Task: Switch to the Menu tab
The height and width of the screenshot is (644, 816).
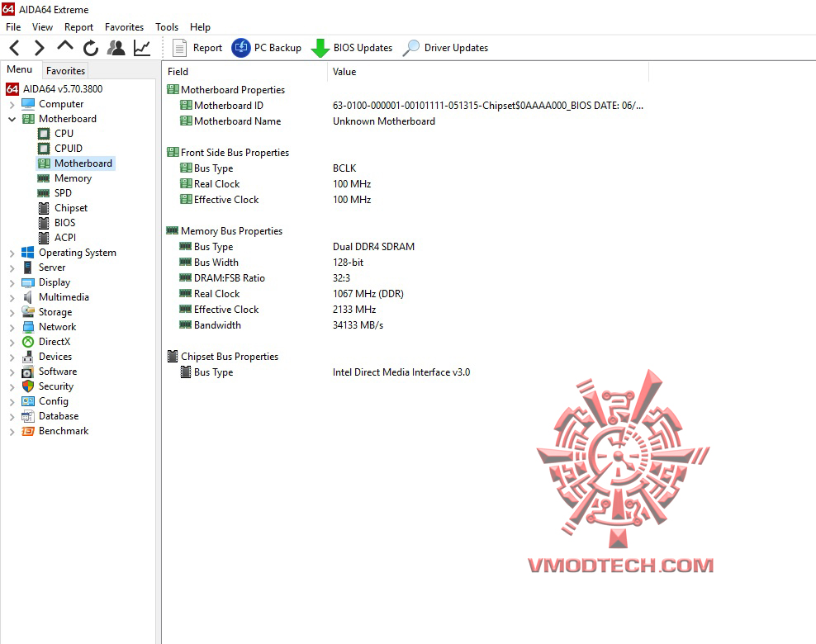Action: click(19, 69)
